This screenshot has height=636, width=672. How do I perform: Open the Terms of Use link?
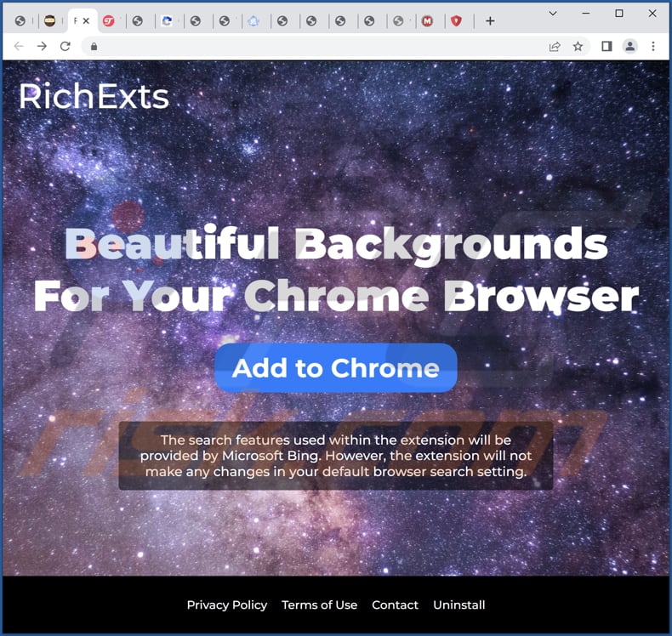319,605
